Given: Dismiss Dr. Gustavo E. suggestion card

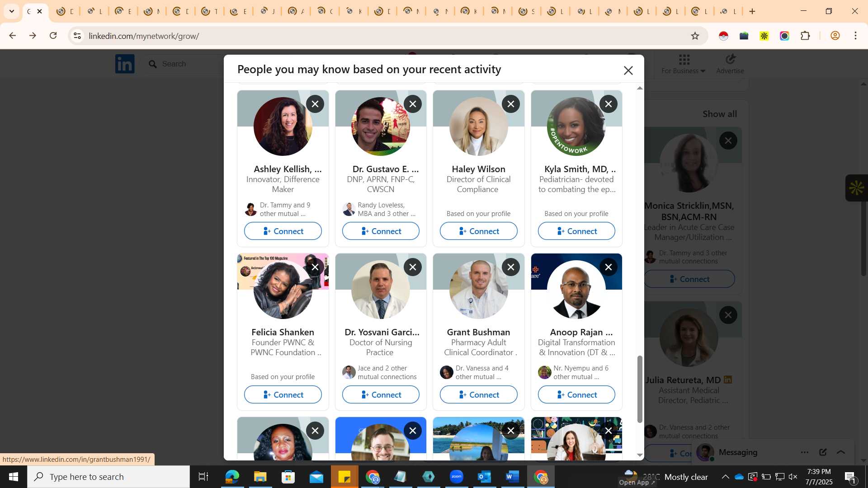Looking at the screenshot, I should click(413, 104).
